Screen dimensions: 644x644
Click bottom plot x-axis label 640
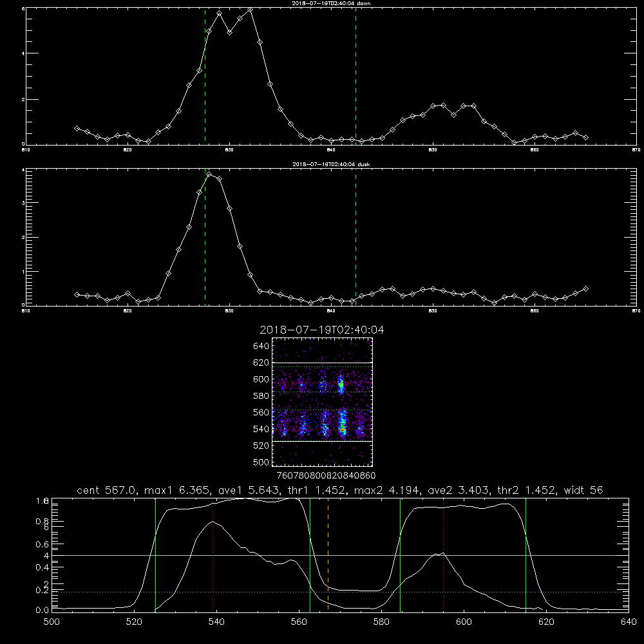[x=629, y=622]
